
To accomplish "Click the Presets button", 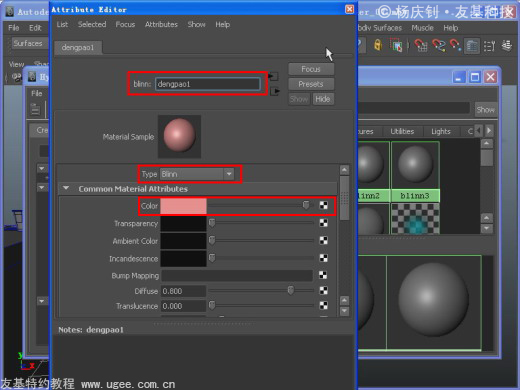I will [x=311, y=84].
